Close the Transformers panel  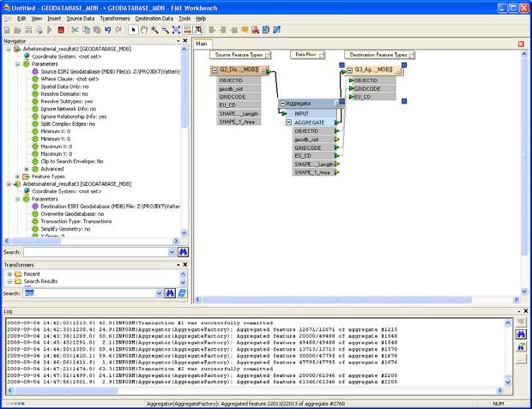point(185,265)
